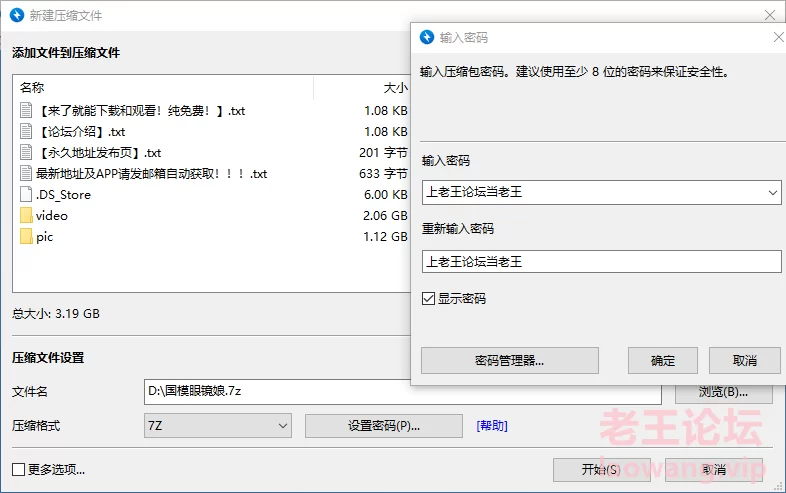
Task: Sort by the 大小 column header
Action: point(396,88)
